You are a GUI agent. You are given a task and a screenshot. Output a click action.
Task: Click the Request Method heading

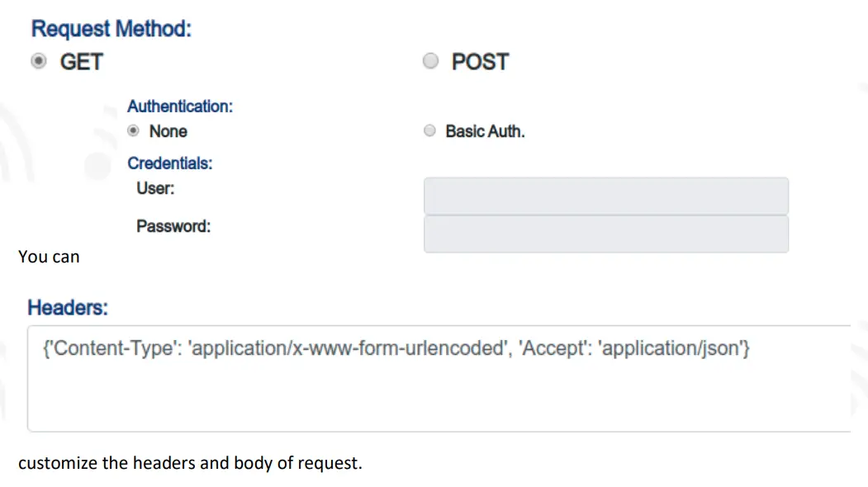click(x=111, y=29)
